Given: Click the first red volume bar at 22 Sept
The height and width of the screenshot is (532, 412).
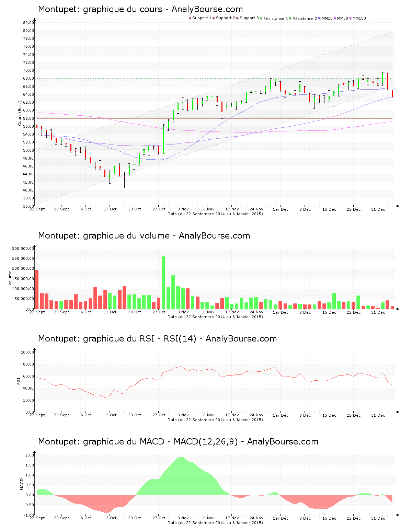Looking at the screenshot, I should (x=37, y=289).
